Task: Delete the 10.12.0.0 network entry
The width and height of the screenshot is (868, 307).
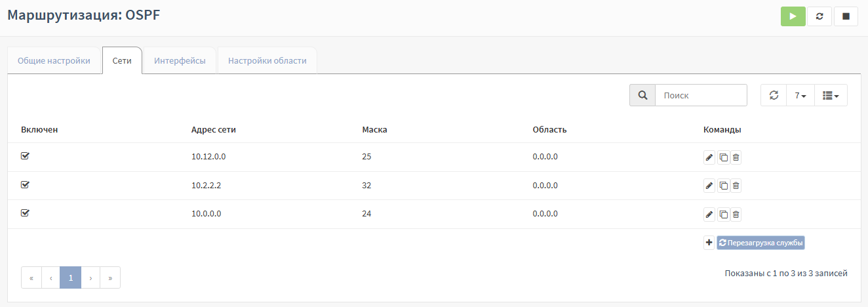Action: (x=736, y=157)
